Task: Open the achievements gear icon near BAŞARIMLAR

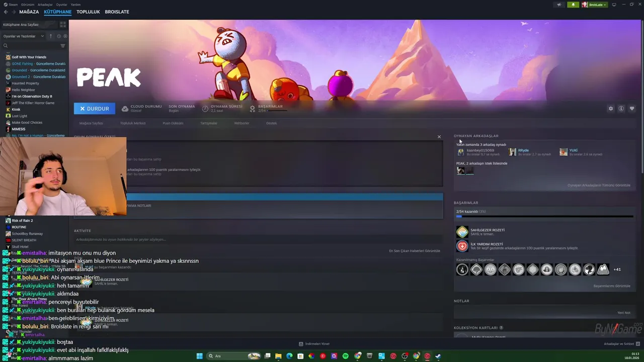Action: (x=253, y=109)
